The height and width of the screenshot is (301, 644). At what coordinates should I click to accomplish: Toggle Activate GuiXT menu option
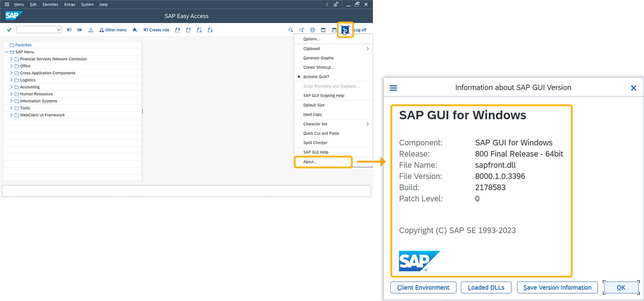coord(333,77)
